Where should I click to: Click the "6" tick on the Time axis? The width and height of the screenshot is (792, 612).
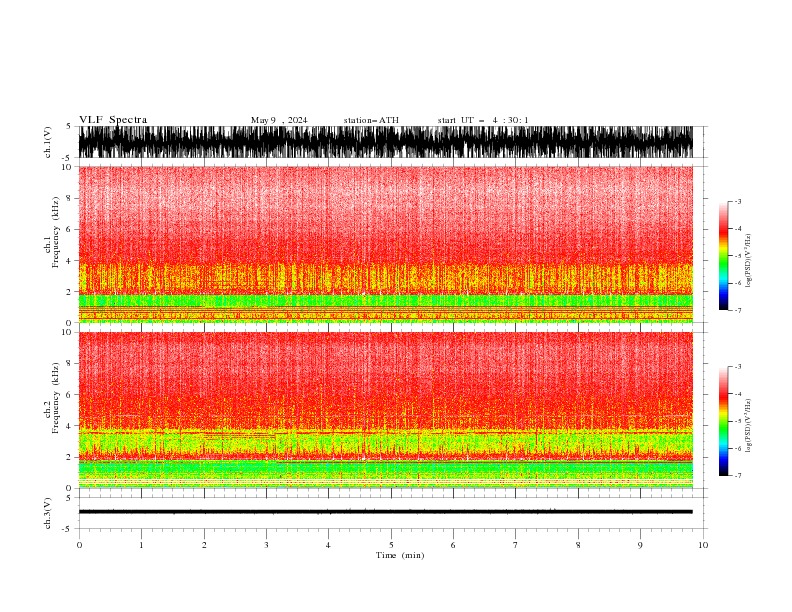[x=453, y=545]
